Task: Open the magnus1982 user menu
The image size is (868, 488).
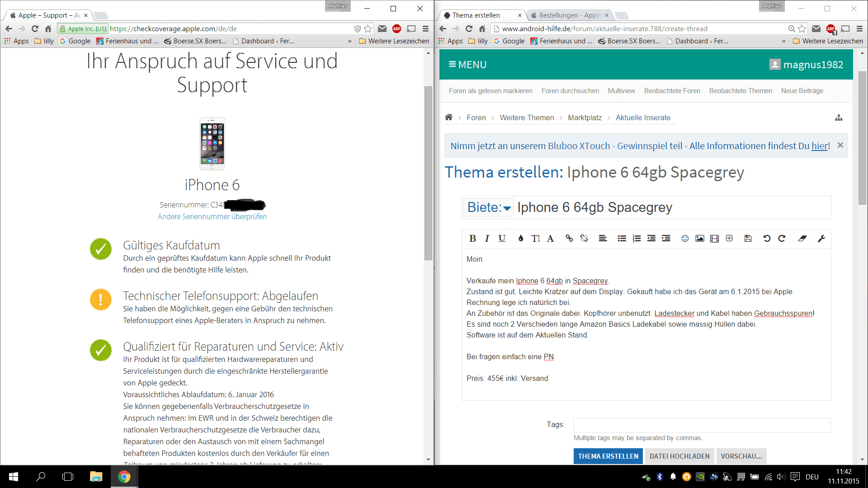Action: click(x=807, y=65)
